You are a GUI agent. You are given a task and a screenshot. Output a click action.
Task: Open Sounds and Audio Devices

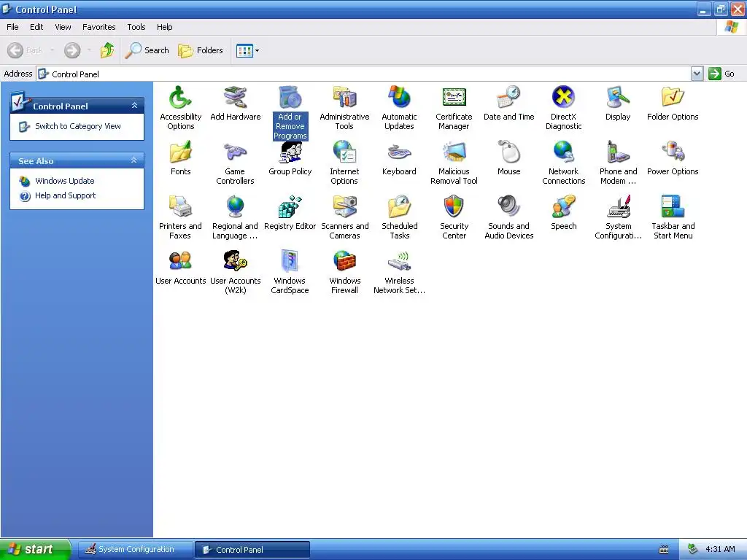(x=508, y=217)
